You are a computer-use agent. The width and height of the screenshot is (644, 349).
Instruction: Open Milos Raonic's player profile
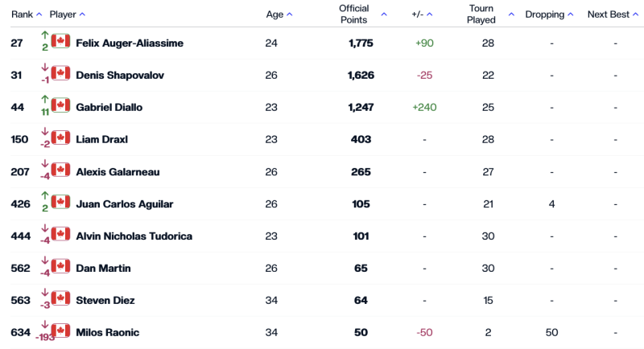coord(108,333)
